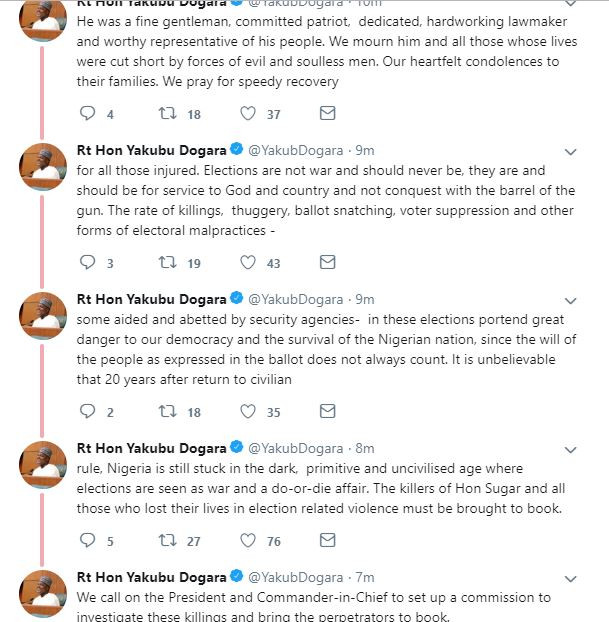Retweet the tweet showing 19 retweets
The image size is (609, 622).
pyautogui.click(x=167, y=263)
